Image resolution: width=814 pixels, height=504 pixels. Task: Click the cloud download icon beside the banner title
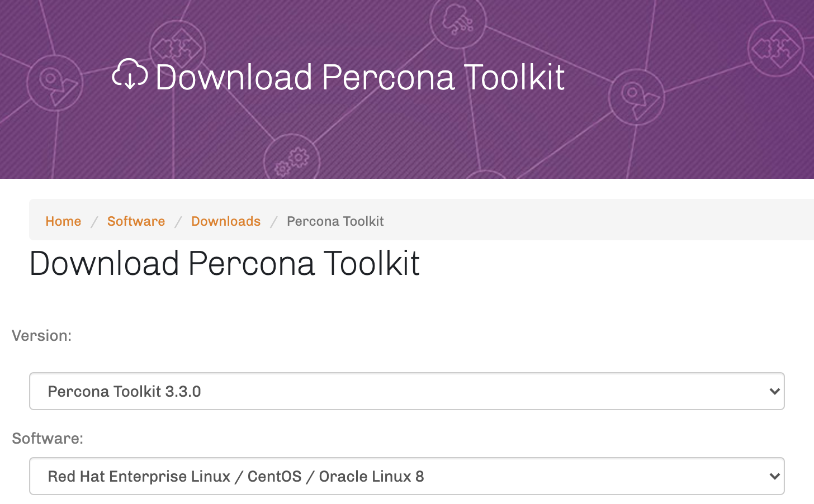(x=130, y=74)
